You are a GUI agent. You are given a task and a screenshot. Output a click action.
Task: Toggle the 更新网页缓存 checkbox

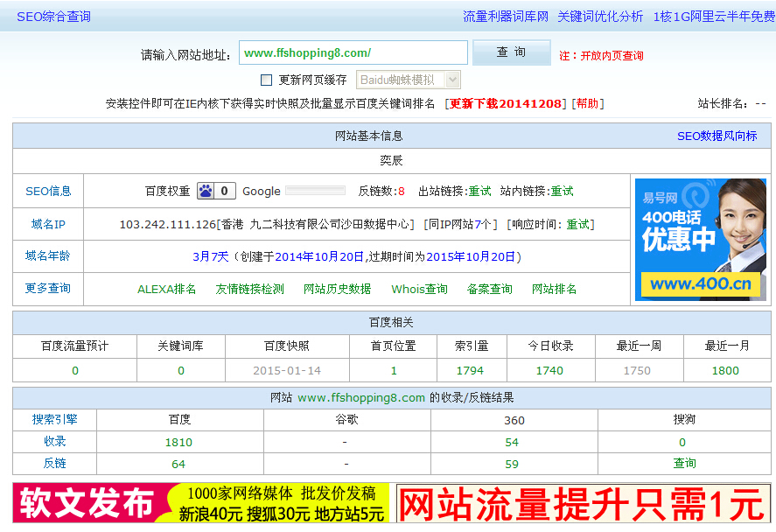[x=266, y=80]
